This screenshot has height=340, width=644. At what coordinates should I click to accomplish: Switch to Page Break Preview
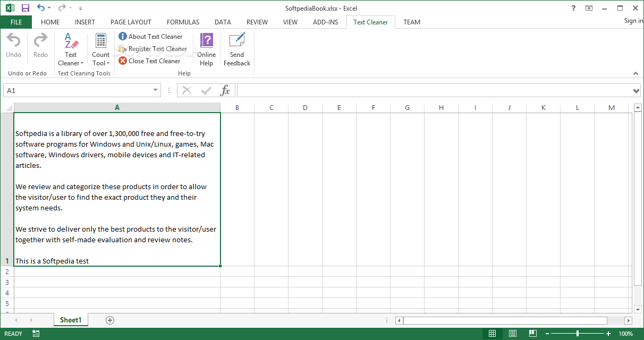532,334
